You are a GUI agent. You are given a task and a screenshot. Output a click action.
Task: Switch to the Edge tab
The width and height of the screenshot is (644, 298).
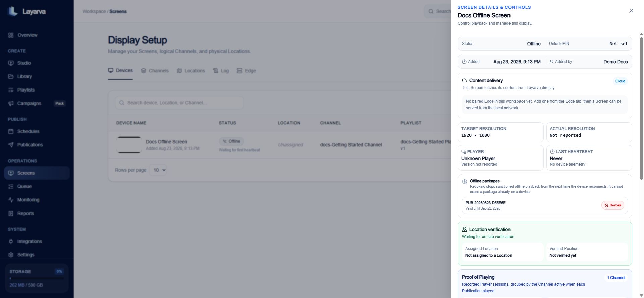point(247,71)
